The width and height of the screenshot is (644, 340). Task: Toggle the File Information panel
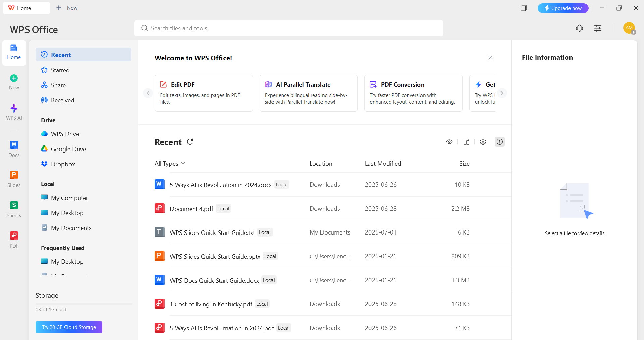pos(500,142)
